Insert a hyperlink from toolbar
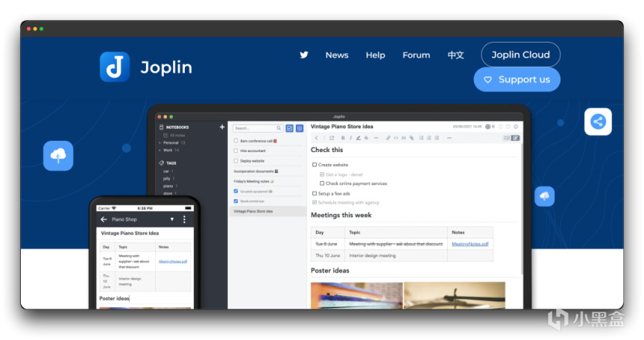Screen dimensions: 644x340 (x=388, y=138)
